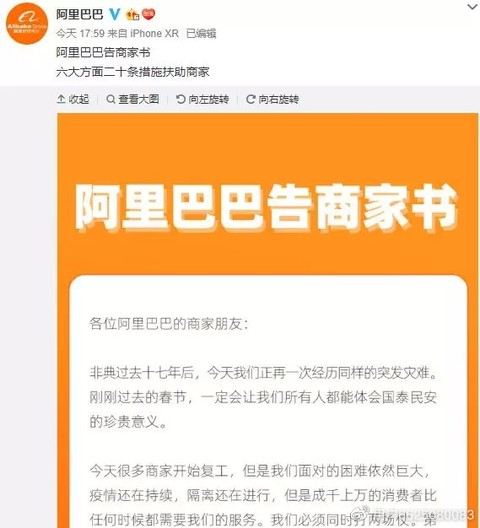
Task: Click the rotate-left arrow icon
Action: (181, 99)
